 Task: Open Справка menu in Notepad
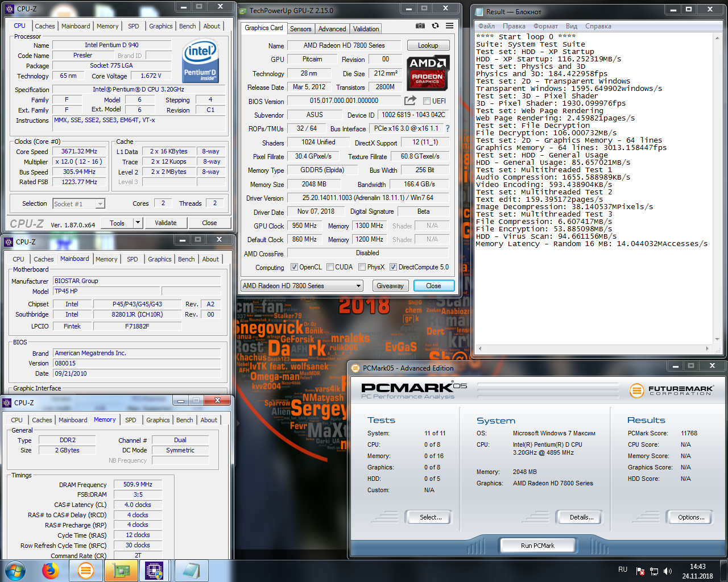tap(598, 26)
